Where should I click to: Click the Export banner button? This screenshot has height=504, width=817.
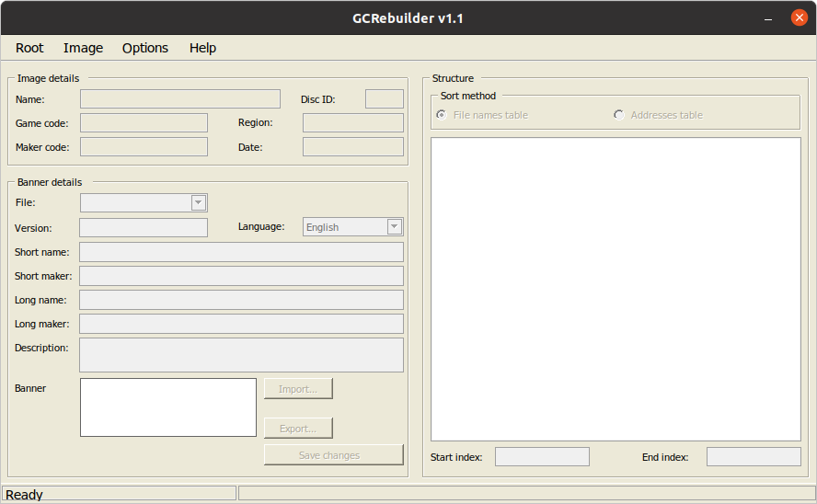[298, 429]
